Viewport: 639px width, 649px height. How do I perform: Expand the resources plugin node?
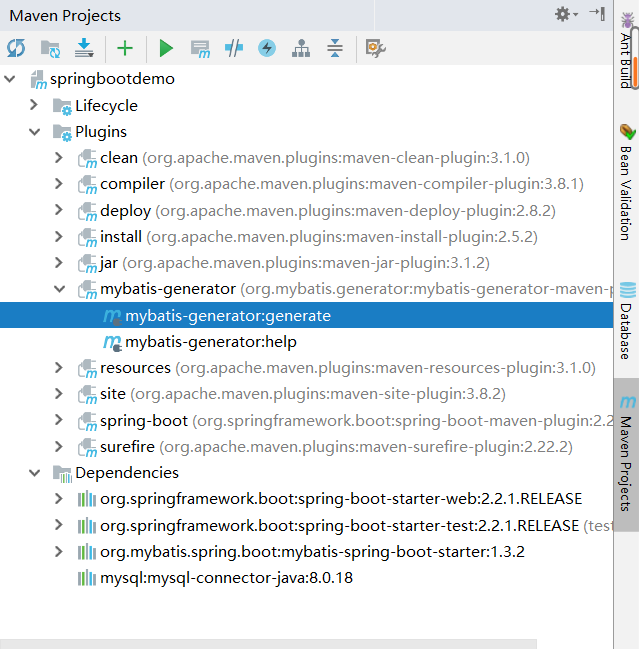(59, 368)
